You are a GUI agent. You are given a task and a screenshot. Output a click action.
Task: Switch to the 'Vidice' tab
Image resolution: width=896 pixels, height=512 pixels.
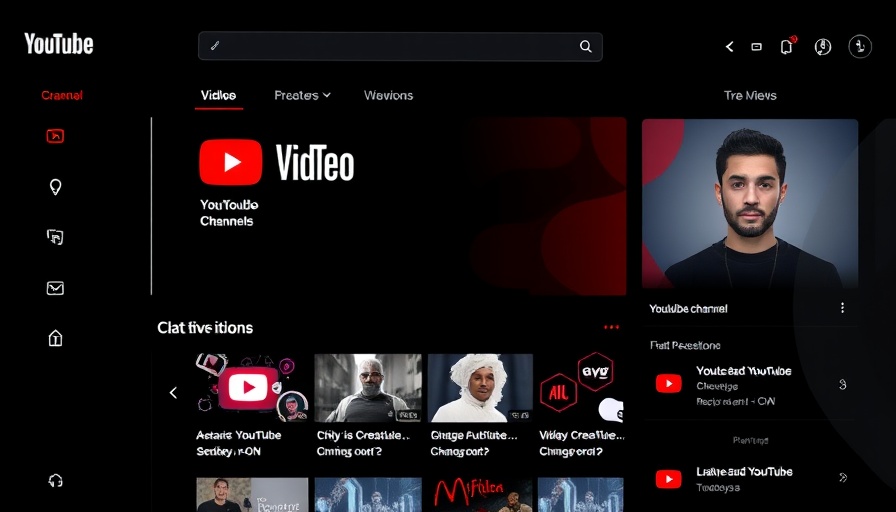coord(218,95)
